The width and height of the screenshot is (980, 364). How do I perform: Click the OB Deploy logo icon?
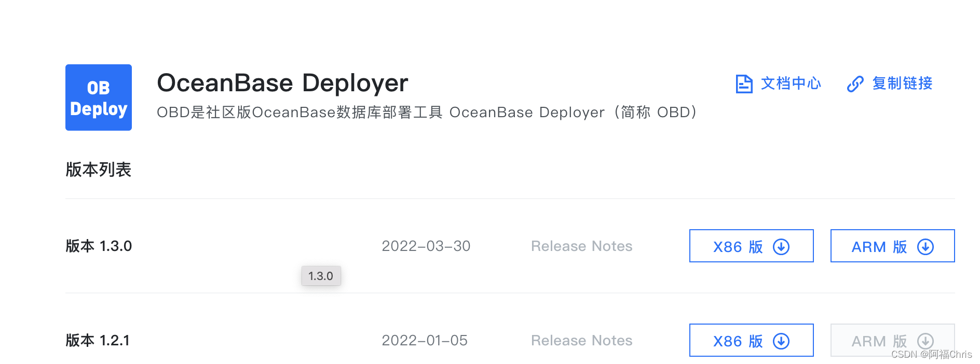[x=98, y=97]
